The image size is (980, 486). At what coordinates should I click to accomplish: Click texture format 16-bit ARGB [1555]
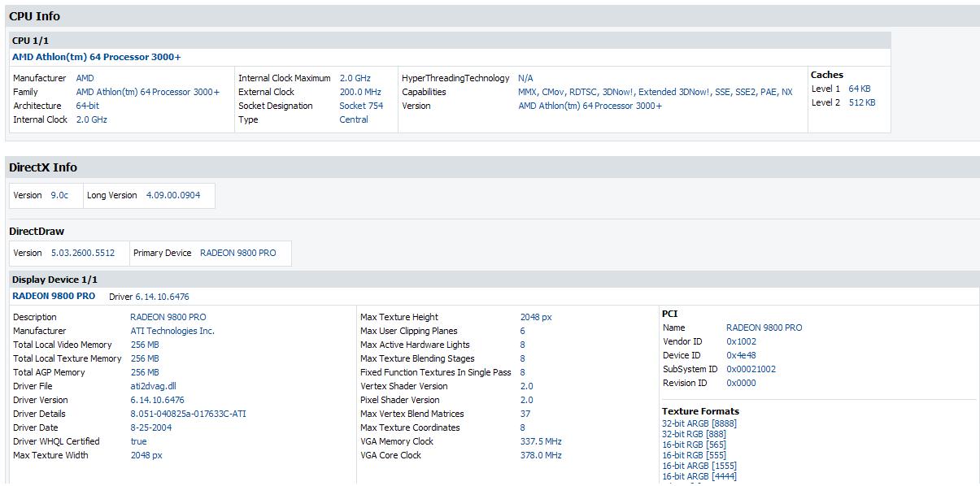click(699, 466)
